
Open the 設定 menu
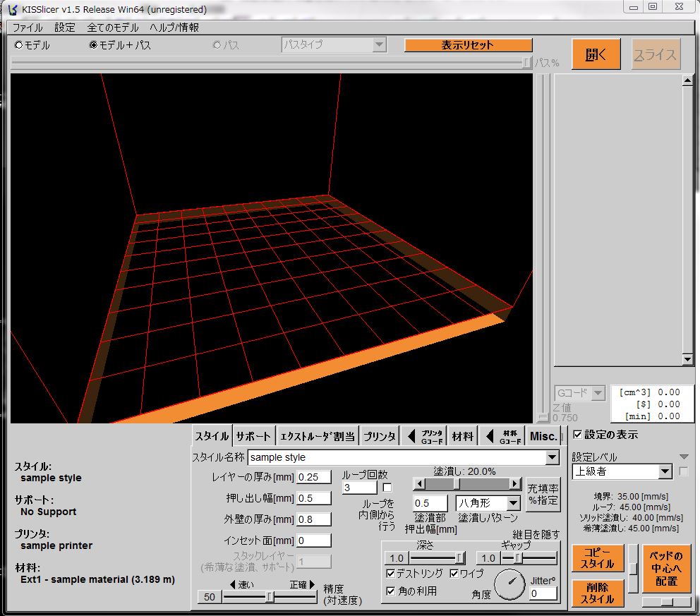(x=65, y=28)
